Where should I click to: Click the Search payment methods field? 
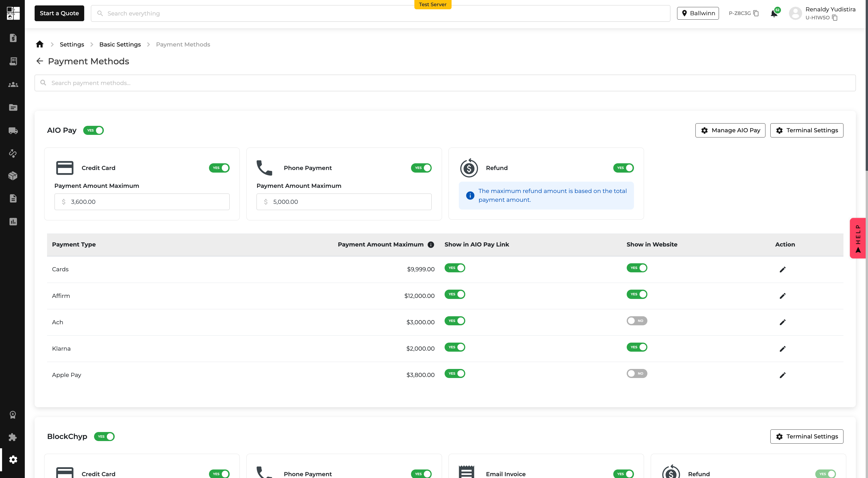coord(445,83)
